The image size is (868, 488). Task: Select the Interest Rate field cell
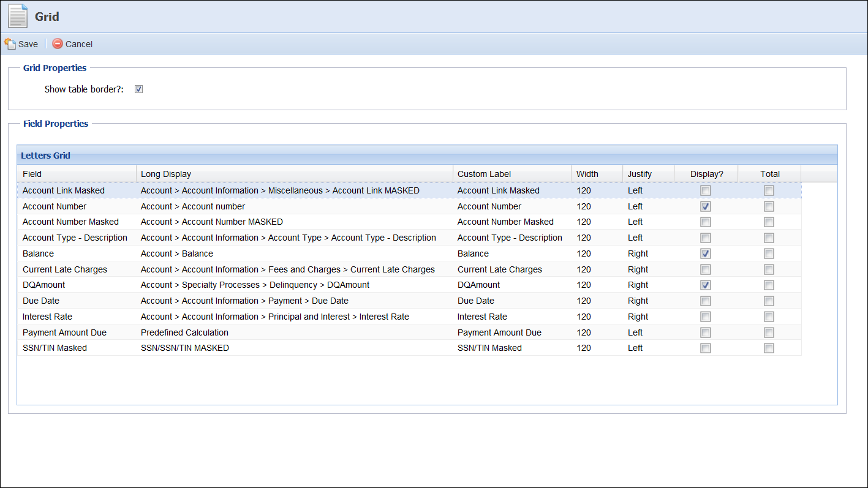click(77, 317)
